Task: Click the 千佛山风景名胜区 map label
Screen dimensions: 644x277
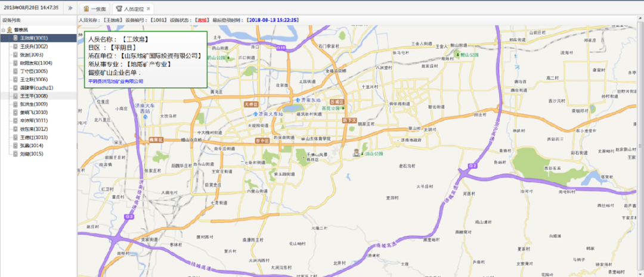Action: click(317, 156)
